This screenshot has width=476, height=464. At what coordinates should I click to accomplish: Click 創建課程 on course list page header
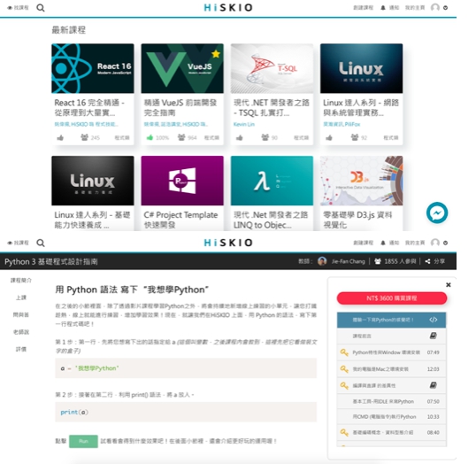pos(363,8)
